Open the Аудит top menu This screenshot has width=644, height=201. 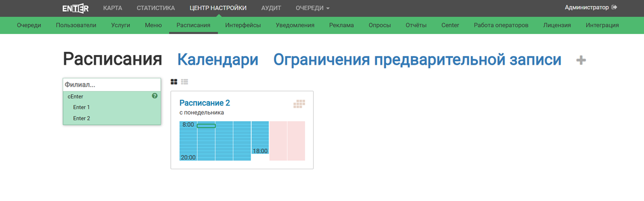[x=271, y=8]
